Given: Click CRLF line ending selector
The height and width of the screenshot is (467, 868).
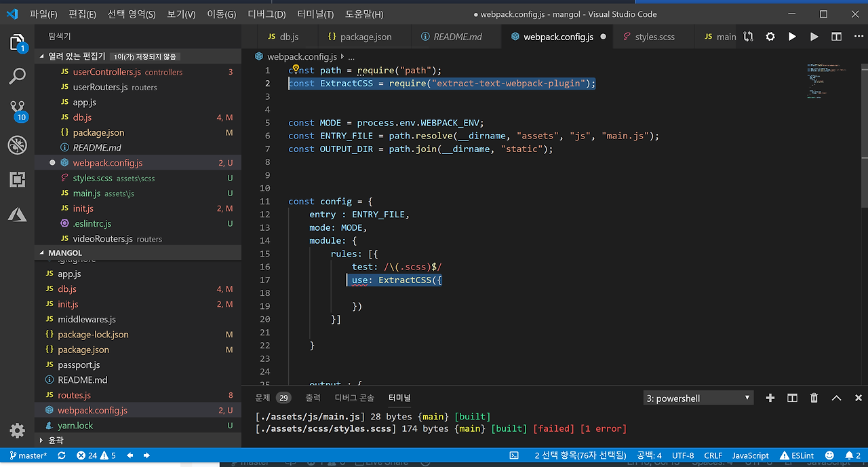Looking at the screenshot, I should pyautogui.click(x=713, y=455).
